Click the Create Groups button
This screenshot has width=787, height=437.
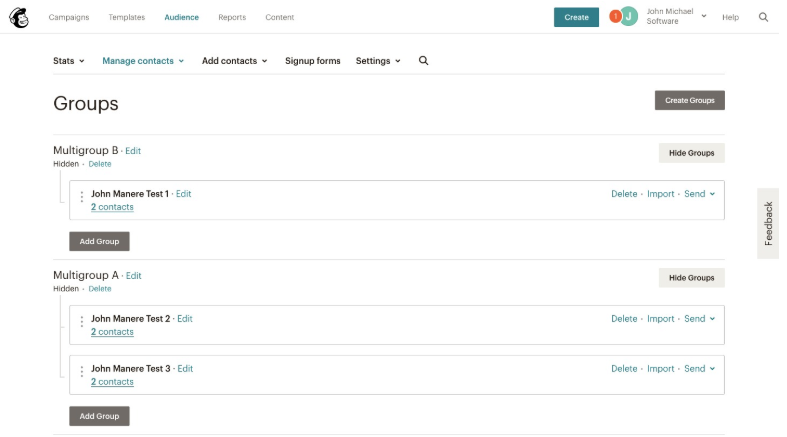pos(690,100)
